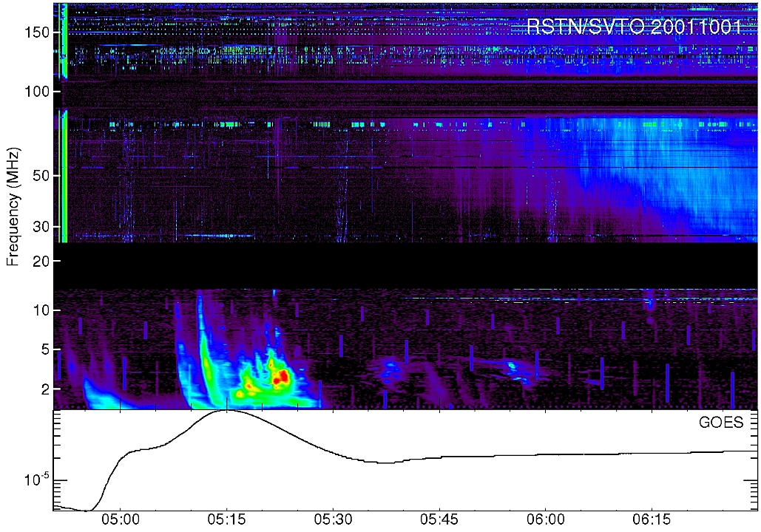
Task: Click the 100 frequency axis label
Action: pyautogui.click(x=37, y=92)
